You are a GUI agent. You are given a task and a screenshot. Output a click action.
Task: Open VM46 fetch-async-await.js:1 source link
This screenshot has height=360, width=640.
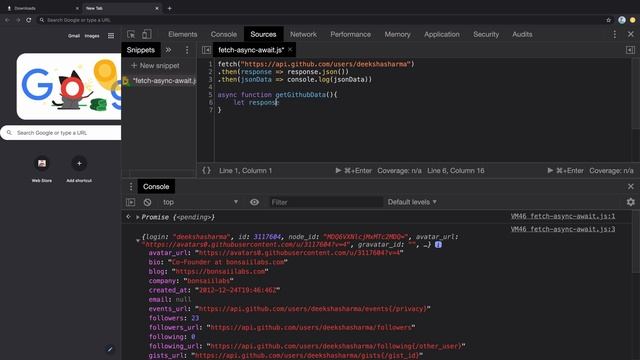[563, 216]
